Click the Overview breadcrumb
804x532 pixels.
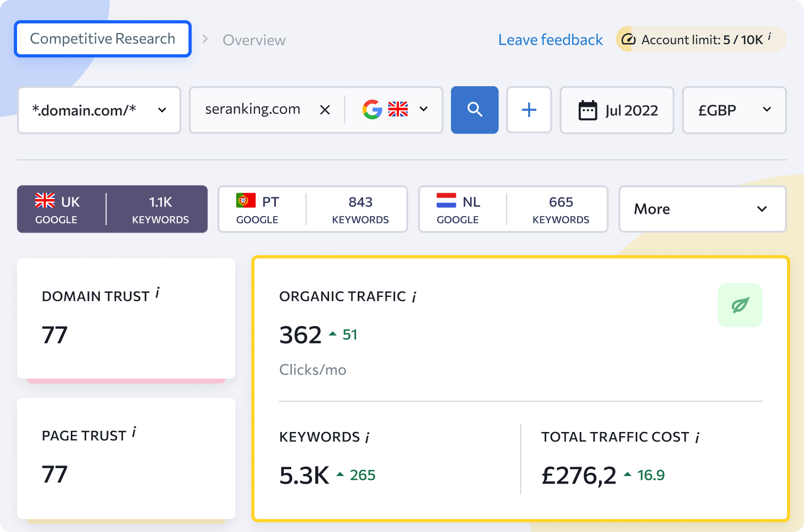pyautogui.click(x=254, y=40)
